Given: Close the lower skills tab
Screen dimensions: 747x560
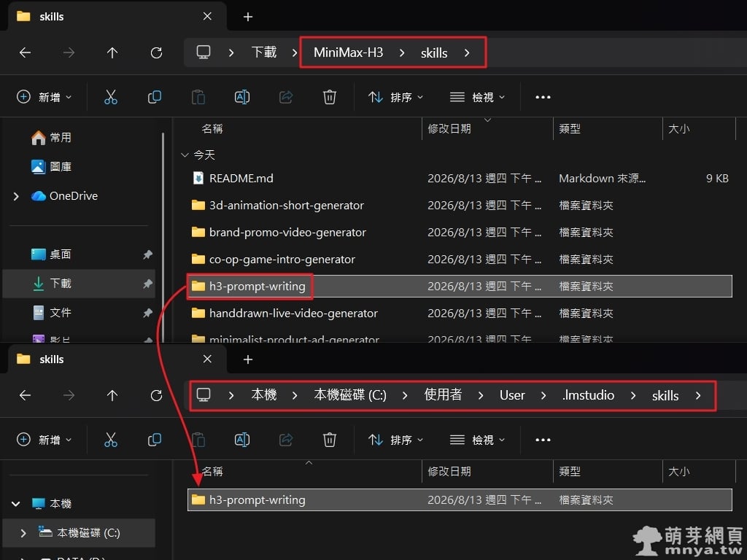Looking at the screenshot, I should click(207, 359).
